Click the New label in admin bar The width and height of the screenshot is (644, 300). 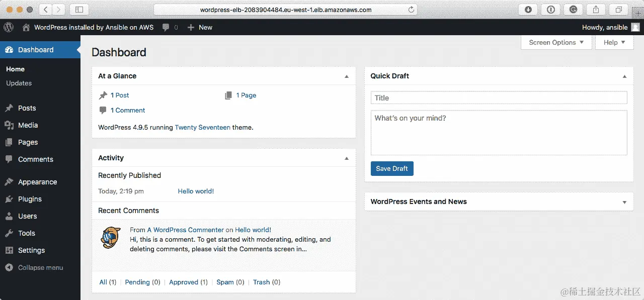[x=205, y=27]
